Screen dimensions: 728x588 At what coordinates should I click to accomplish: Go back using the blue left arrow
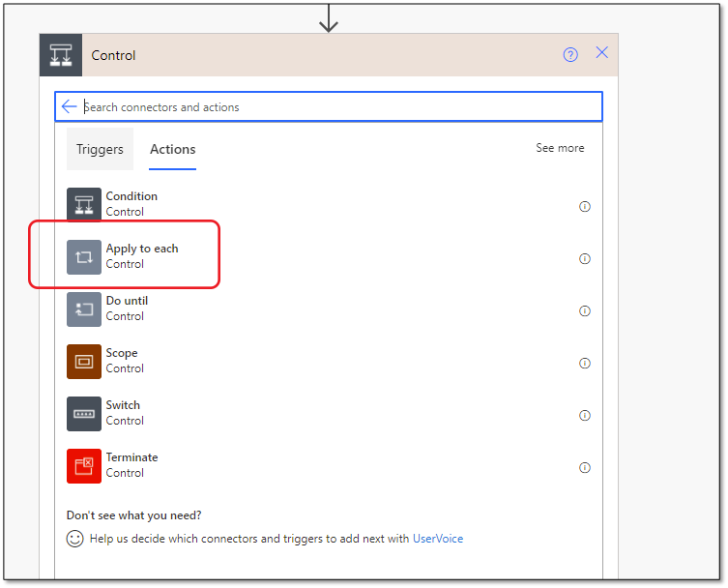[x=69, y=106]
